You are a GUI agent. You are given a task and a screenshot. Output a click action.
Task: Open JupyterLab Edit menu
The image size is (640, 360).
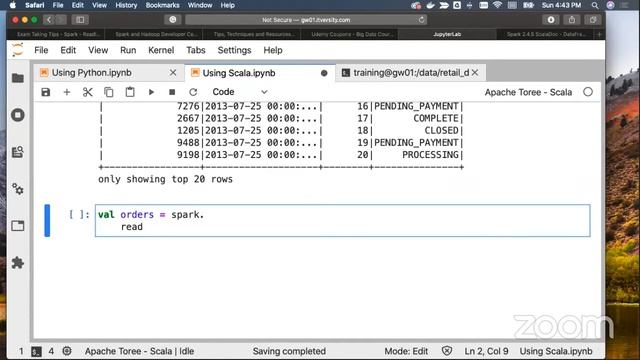(68, 50)
